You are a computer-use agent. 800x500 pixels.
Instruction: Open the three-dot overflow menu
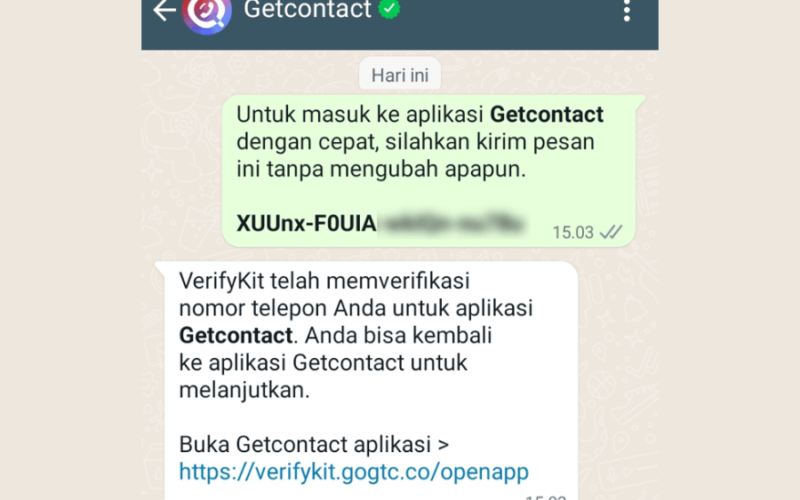coord(627,10)
